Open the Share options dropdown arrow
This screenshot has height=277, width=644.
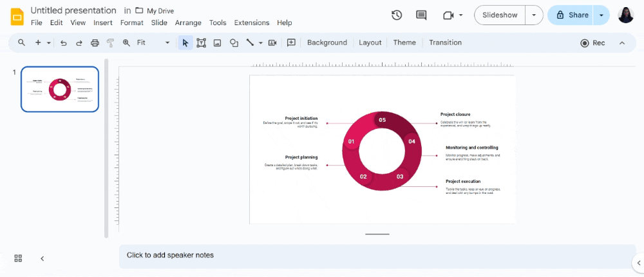click(601, 15)
